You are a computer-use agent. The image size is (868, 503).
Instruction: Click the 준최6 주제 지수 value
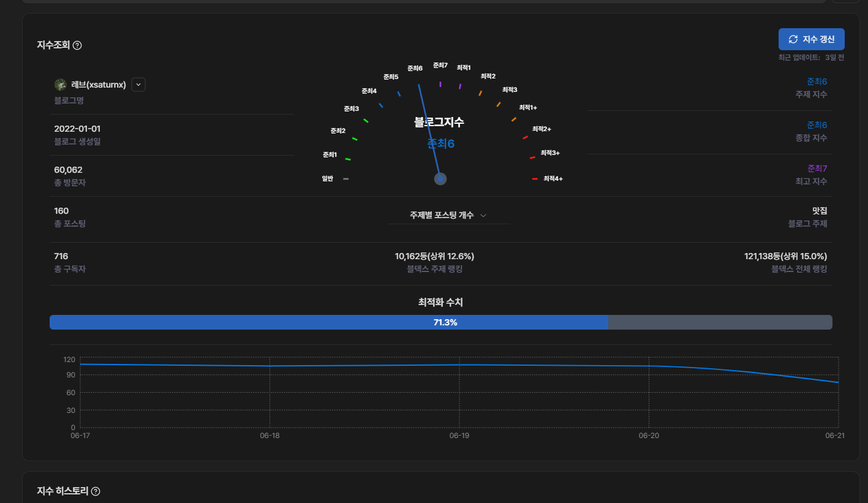click(817, 81)
